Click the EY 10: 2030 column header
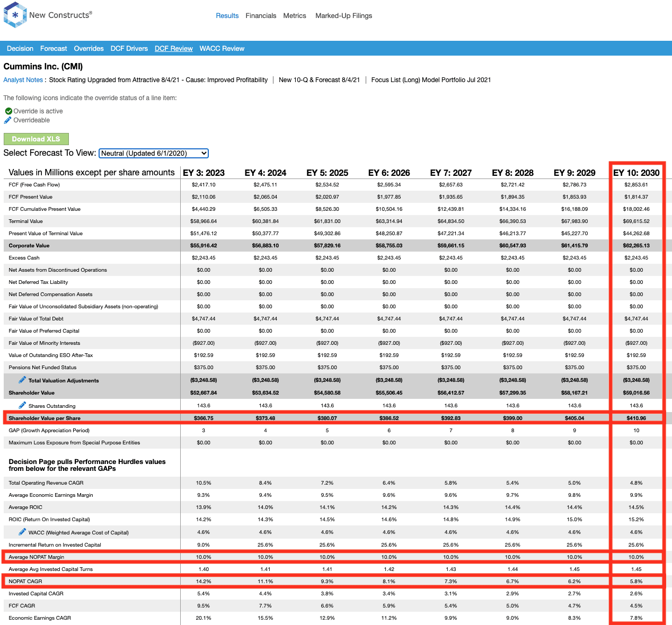This screenshot has width=672, height=625. (636, 173)
